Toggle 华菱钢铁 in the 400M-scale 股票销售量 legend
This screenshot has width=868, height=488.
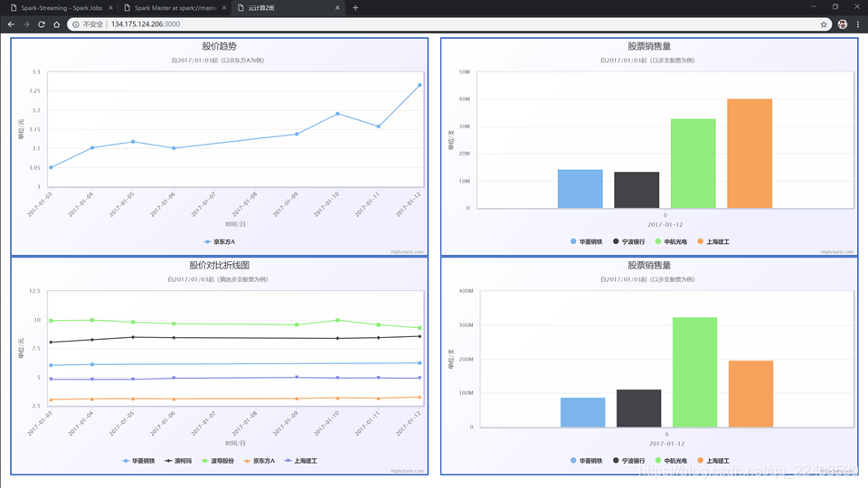tap(586, 461)
